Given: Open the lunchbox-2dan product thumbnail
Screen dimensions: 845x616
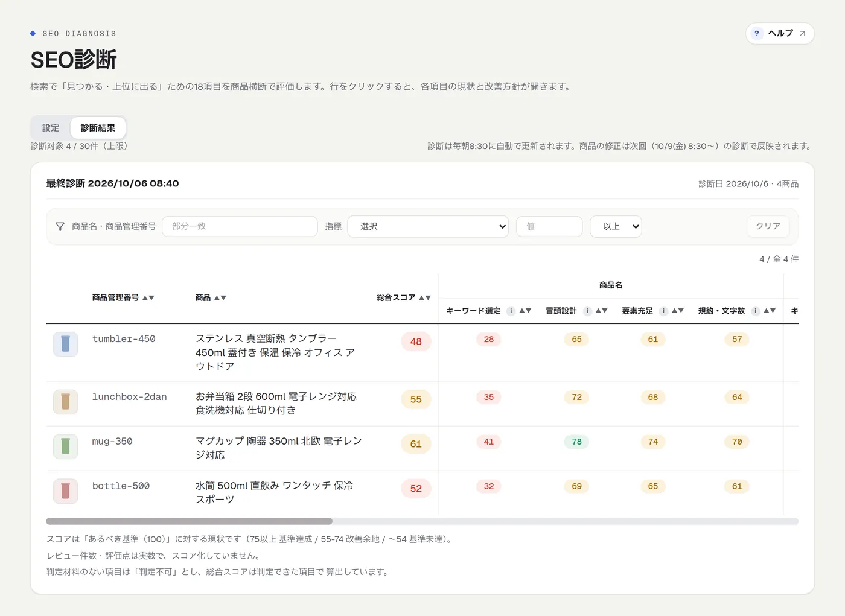Looking at the screenshot, I should tap(65, 402).
